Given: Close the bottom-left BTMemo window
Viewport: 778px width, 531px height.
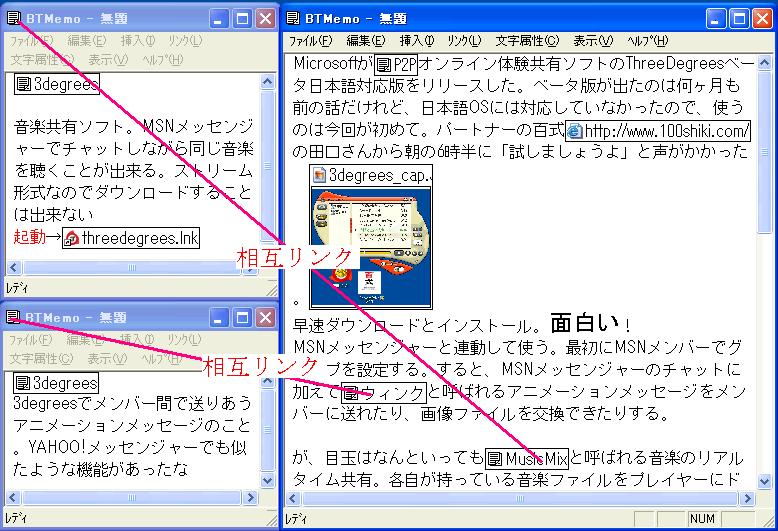Looking at the screenshot, I should [x=266, y=318].
